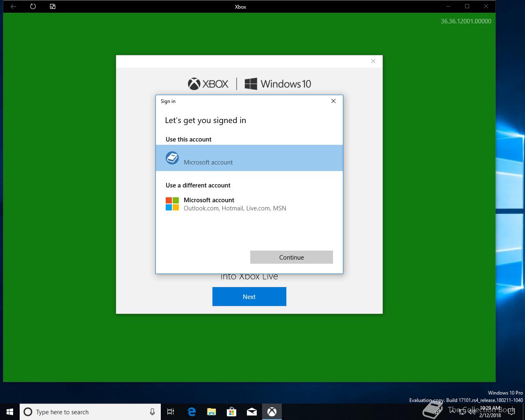Viewport: 525px width, 420px height.
Task: Open Task View from taskbar
Action: point(171,412)
